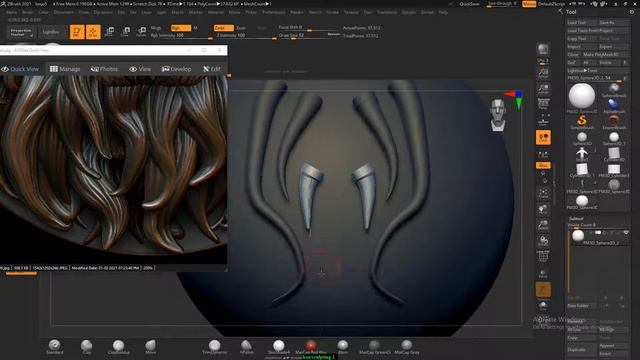This screenshot has width=640, height=360.
Task: Toggle the Rgb channel button
Action: tap(181, 28)
